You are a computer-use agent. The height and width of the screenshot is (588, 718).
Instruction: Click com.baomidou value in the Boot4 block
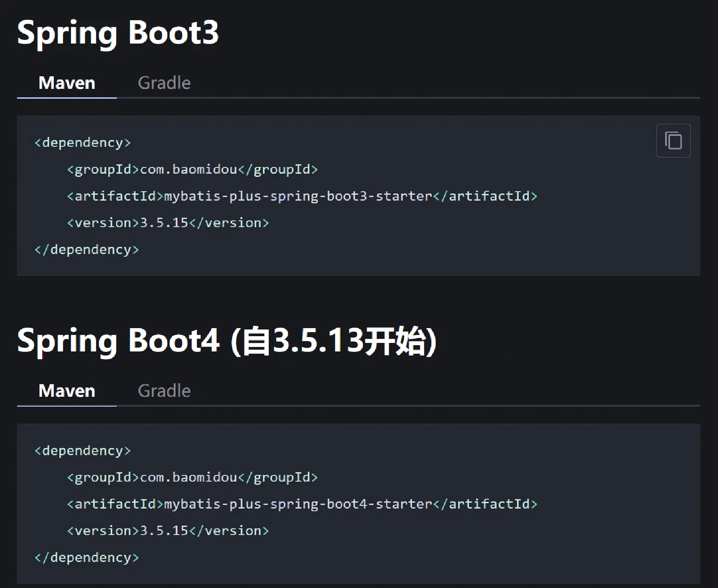pyautogui.click(x=188, y=478)
